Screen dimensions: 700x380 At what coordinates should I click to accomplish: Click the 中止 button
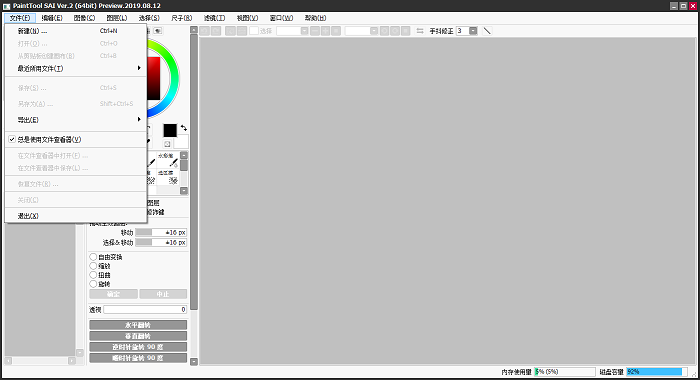click(x=163, y=294)
